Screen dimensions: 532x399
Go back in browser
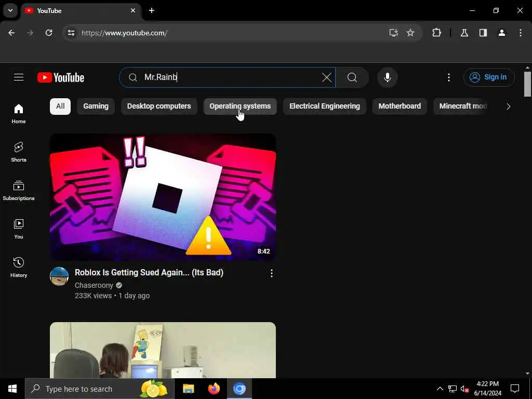coord(11,33)
